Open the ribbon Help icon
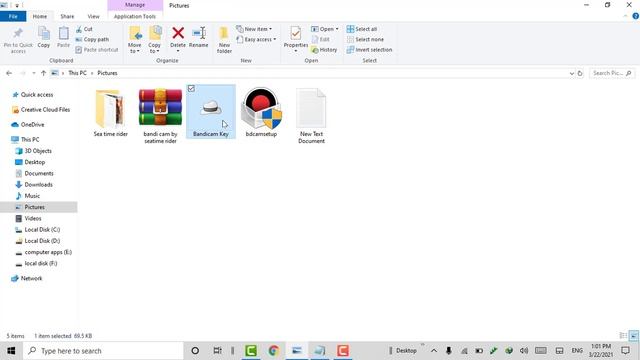 point(636,16)
